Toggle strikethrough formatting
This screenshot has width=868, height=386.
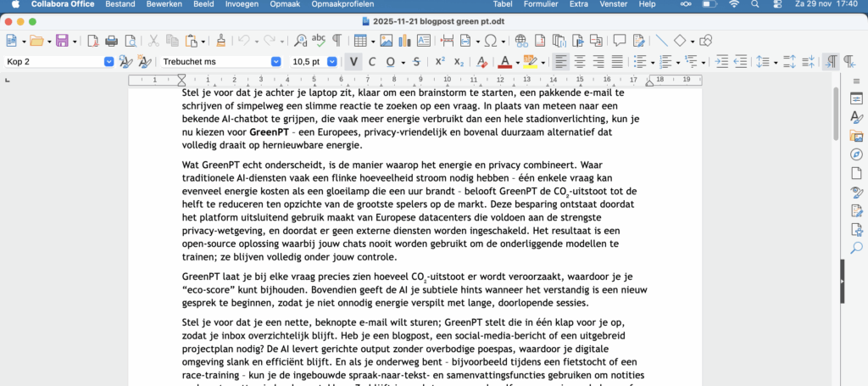pos(416,62)
